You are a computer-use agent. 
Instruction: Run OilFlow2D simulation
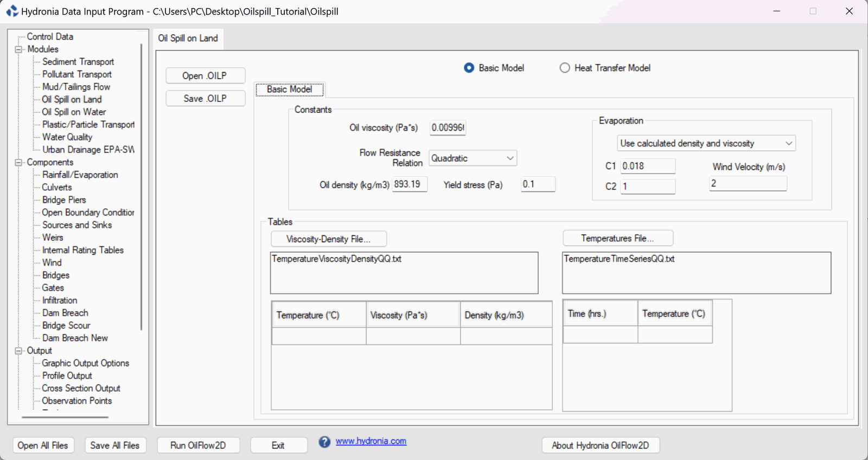tap(198, 445)
